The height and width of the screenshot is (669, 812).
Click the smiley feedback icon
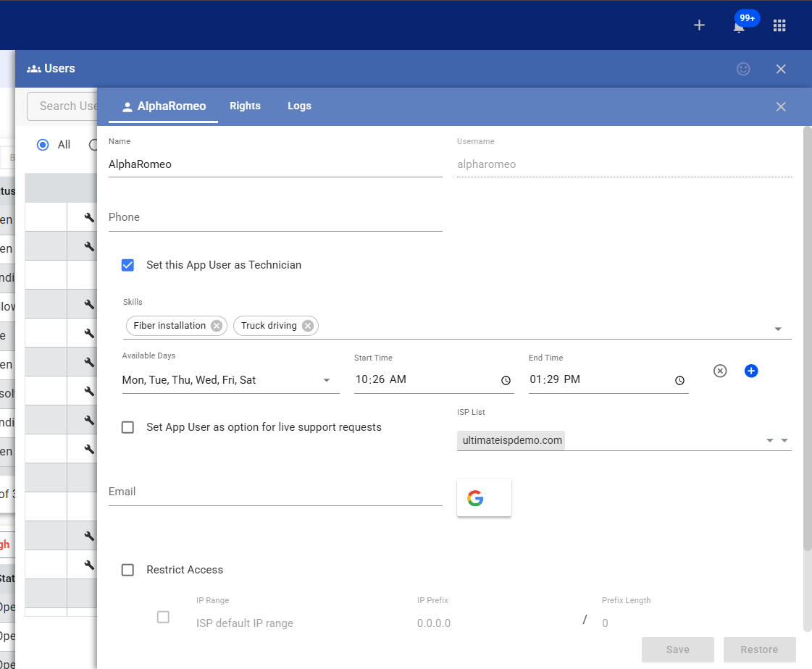(743, 69)
